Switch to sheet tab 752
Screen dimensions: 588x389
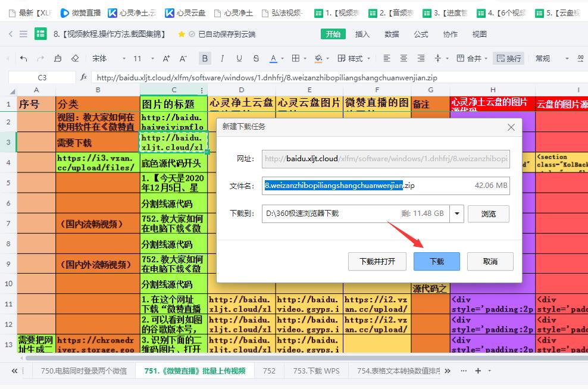click(269, 371)
